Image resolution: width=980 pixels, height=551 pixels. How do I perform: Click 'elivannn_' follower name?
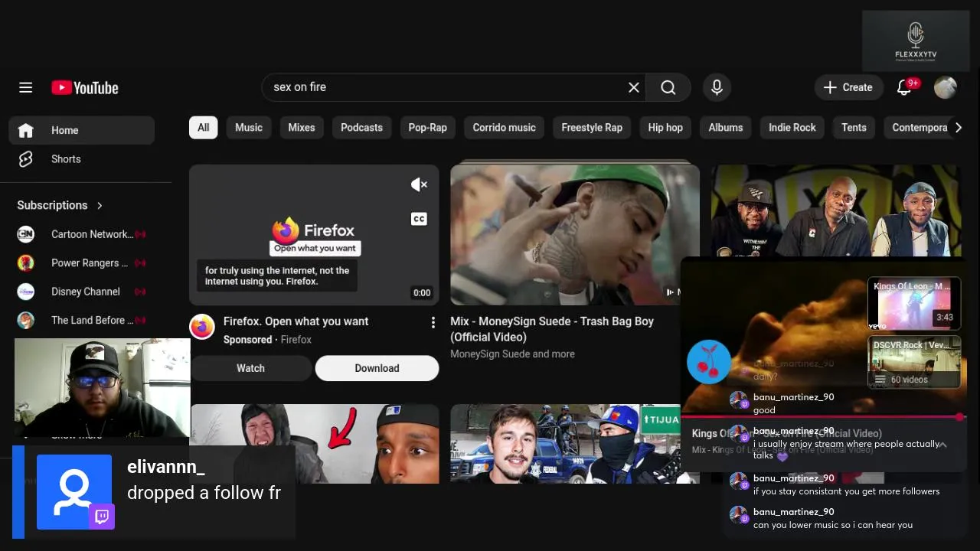pos(166,467)
